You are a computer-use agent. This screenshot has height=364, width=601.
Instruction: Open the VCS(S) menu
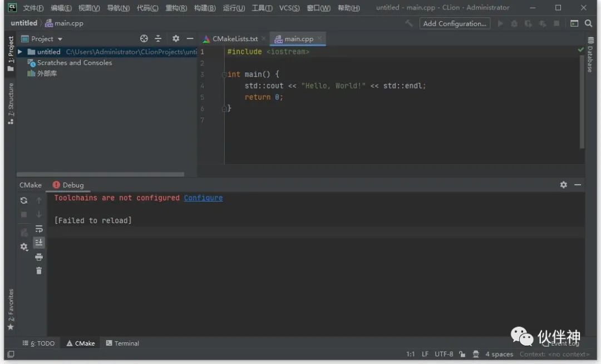289,8
